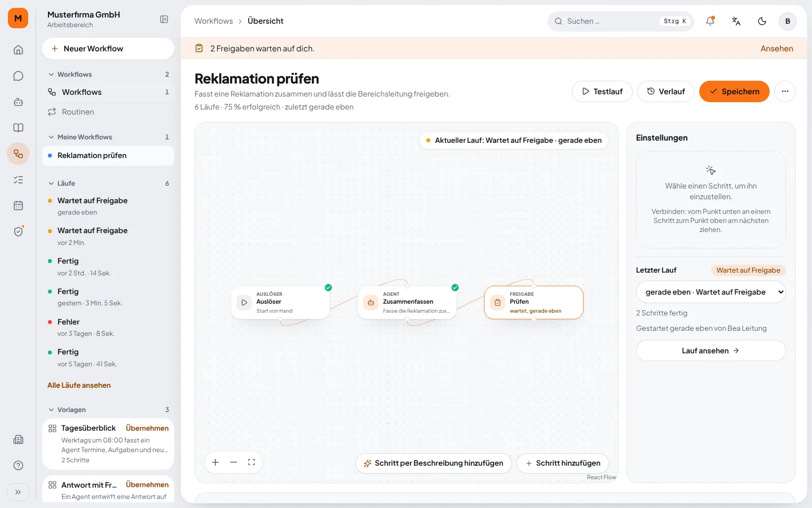Open the home icon in the left rail

[x=18, y=50]
